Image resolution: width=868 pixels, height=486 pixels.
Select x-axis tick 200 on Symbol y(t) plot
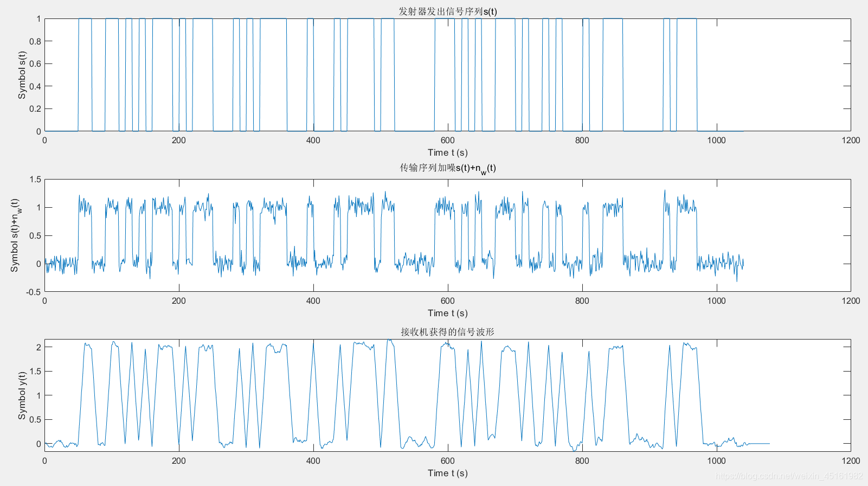click(179, 461)
